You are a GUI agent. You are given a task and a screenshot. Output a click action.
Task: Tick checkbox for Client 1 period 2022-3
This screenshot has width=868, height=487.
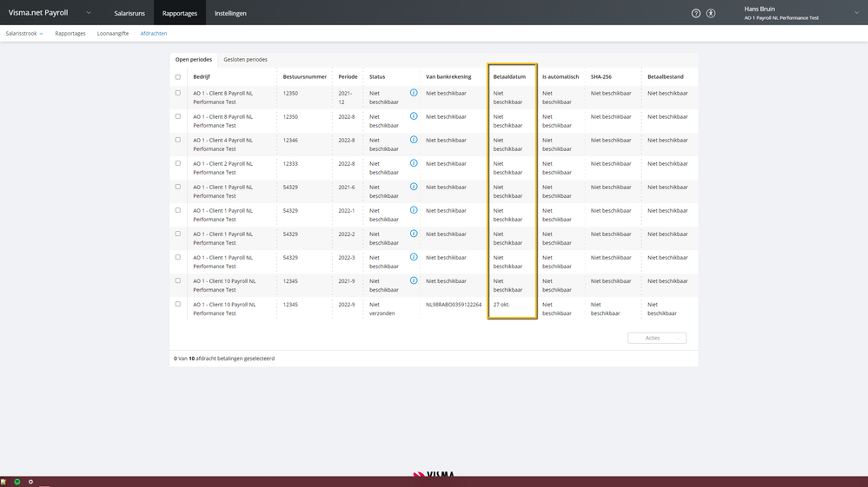coord(178,257)
